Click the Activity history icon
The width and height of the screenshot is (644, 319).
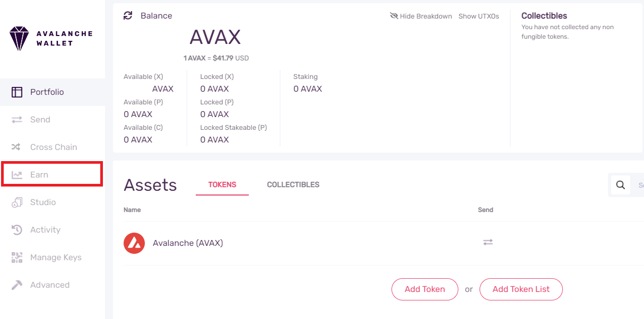click(x=17, y=230)
